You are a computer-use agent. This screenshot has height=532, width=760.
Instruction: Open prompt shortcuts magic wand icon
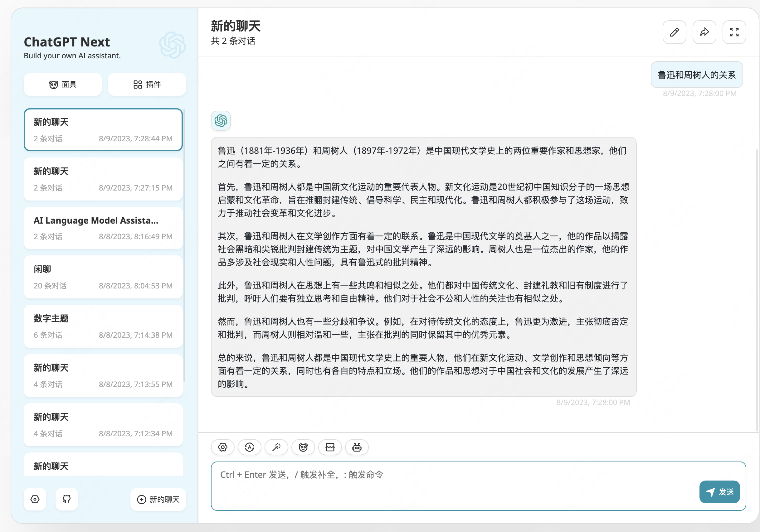[276, 447]
